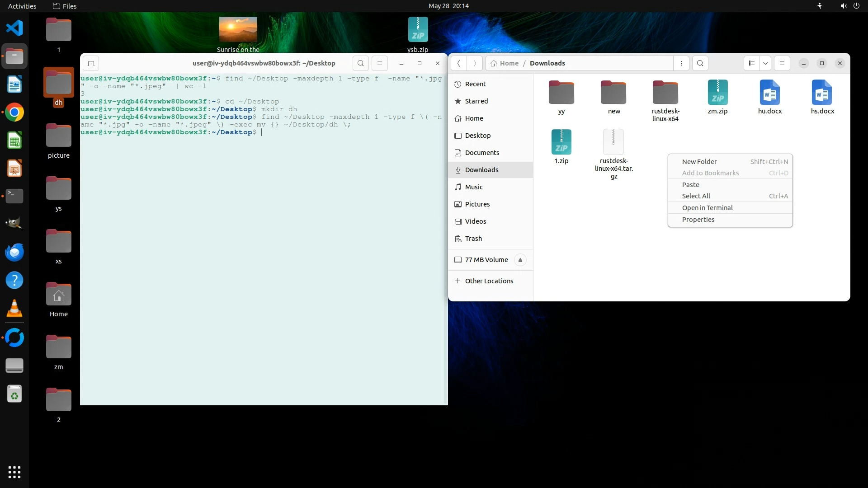Open the terminal hamburger menu
Viewport: 868px width, 488px height.
click(380, 63)
